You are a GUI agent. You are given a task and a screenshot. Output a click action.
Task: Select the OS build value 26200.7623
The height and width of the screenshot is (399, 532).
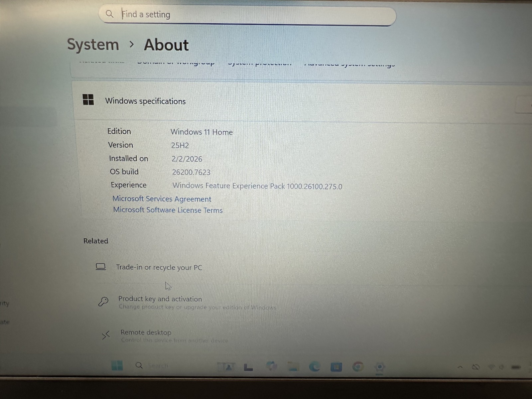click(x=191, y=172)
